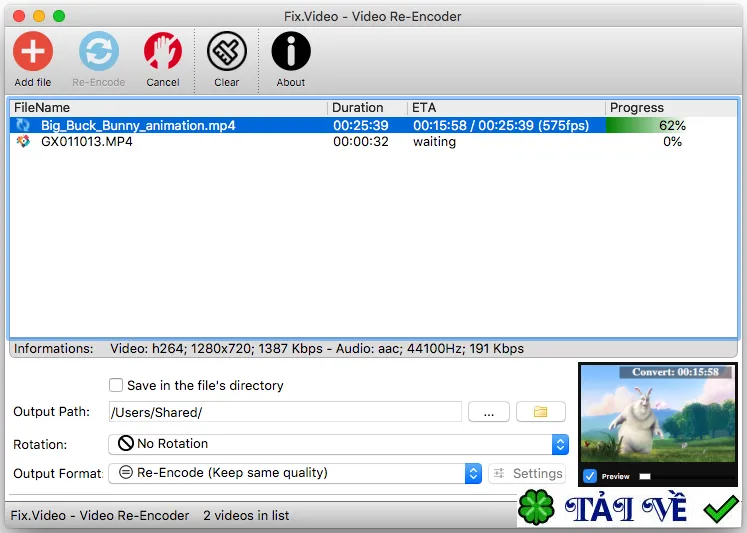Viewport: 747px width, 533px height.
Task: Click the Clear brush icon
Action: (x=227, y=51)
